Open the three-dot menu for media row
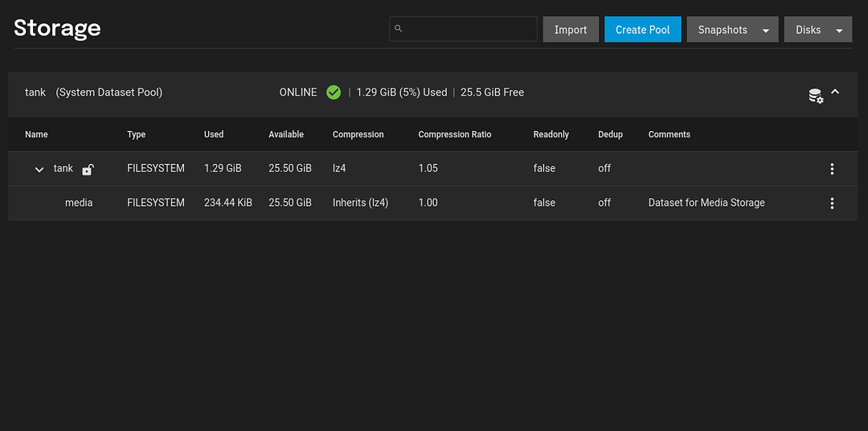Viewport: 868px width, 431px height. pos(832,203)
